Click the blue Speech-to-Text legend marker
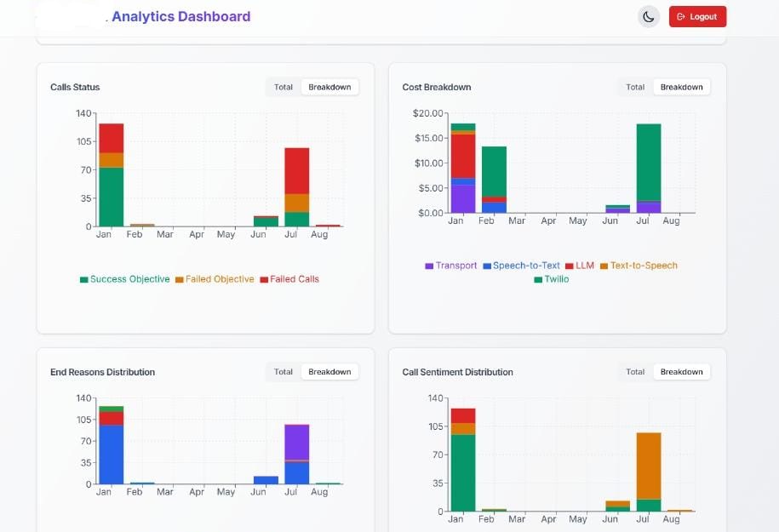 click(486, 266)
